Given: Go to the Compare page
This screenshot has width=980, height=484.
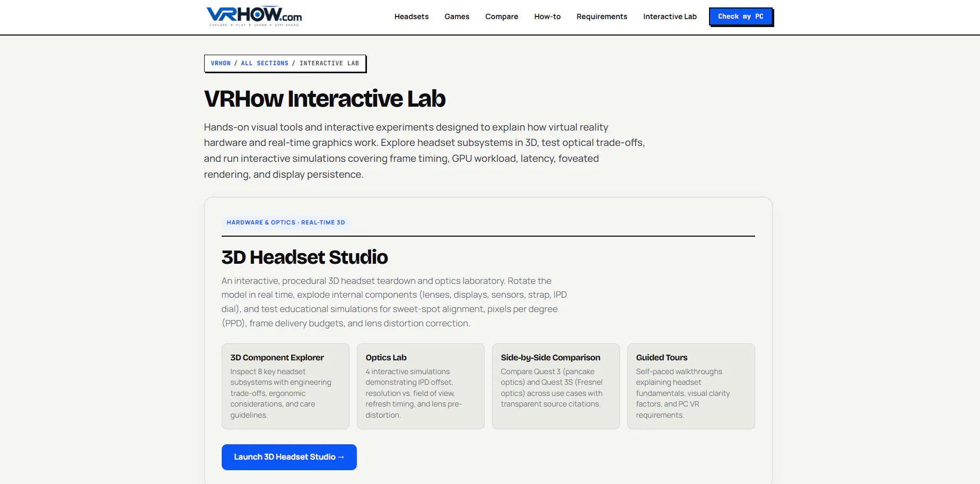Looking at the screenshot, I should [502, 16].
